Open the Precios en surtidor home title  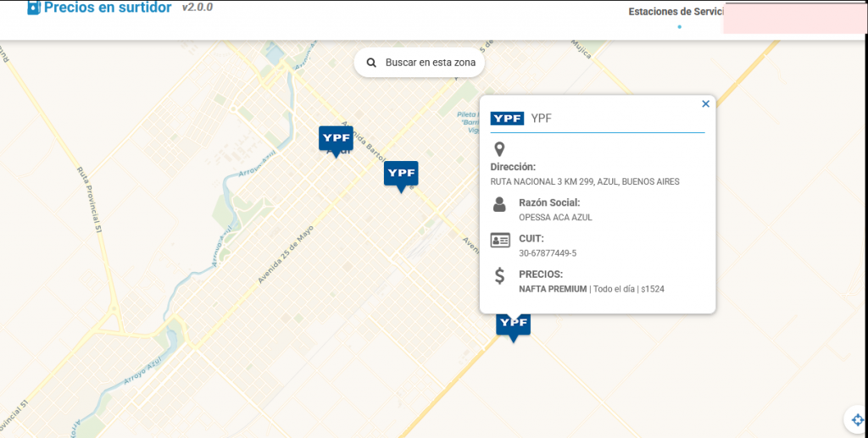(x=108, y=8)
